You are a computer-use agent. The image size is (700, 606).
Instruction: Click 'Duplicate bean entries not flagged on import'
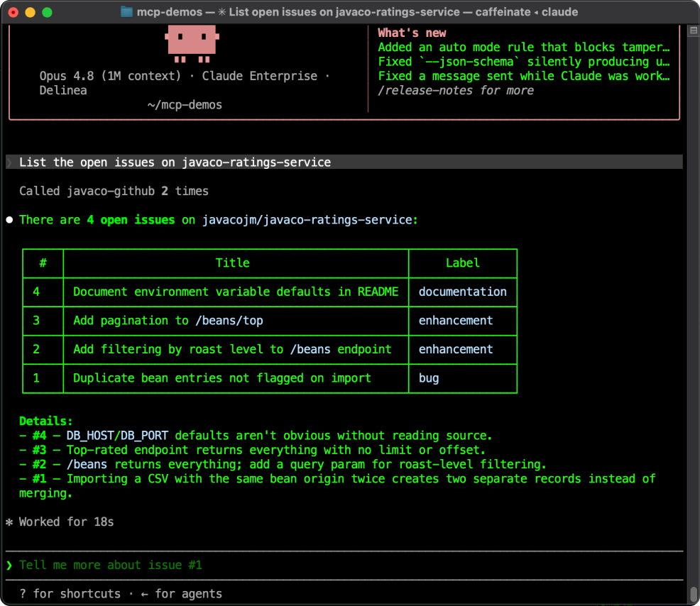(222, 378)
